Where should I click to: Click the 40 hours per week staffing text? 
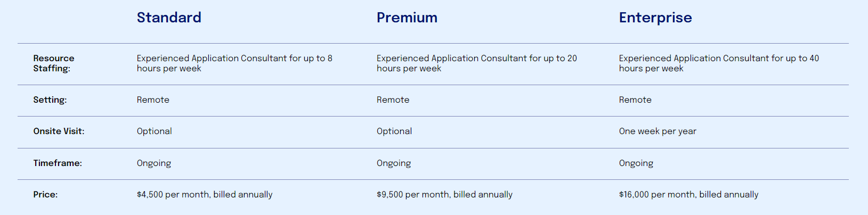718,63
